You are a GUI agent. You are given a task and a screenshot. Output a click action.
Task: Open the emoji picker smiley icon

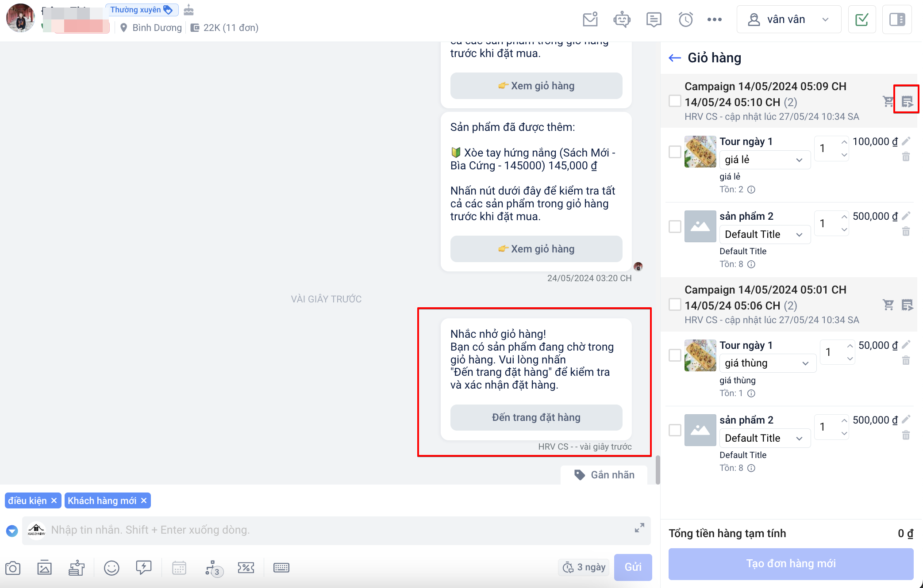tap(112, 568)
